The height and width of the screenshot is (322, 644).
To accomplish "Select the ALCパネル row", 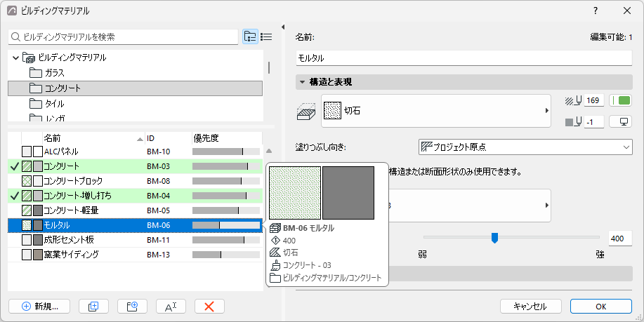I will pos(136,152).
